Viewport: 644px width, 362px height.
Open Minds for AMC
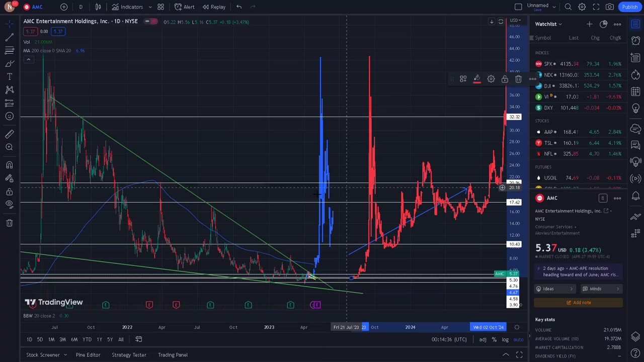(x=602, y=289)
